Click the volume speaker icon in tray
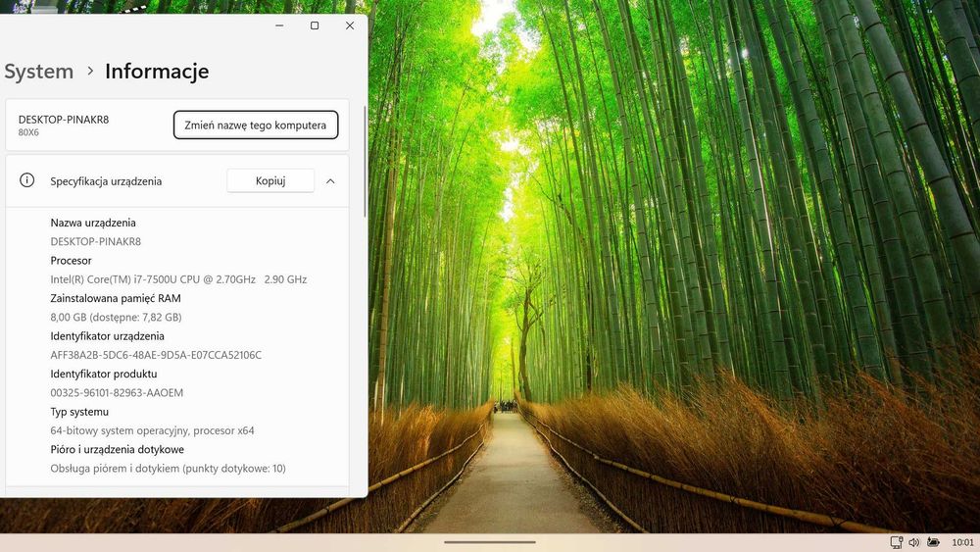 point(914,542)
